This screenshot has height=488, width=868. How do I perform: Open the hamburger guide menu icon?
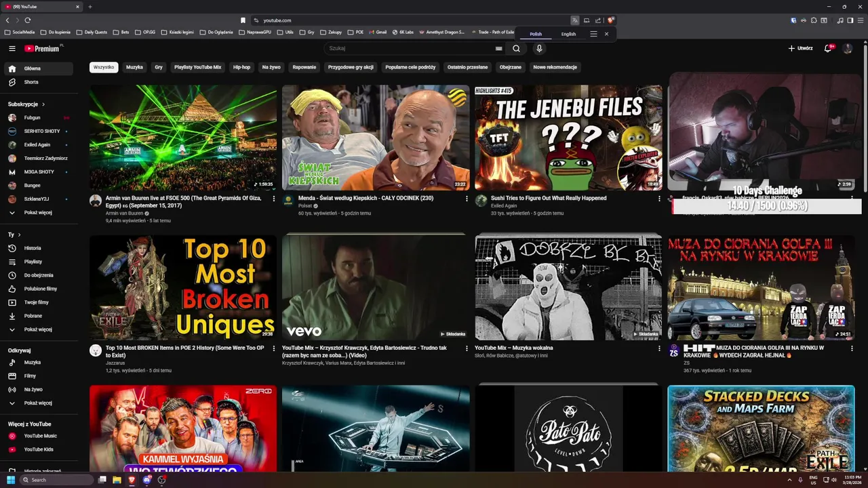[12, 48]
